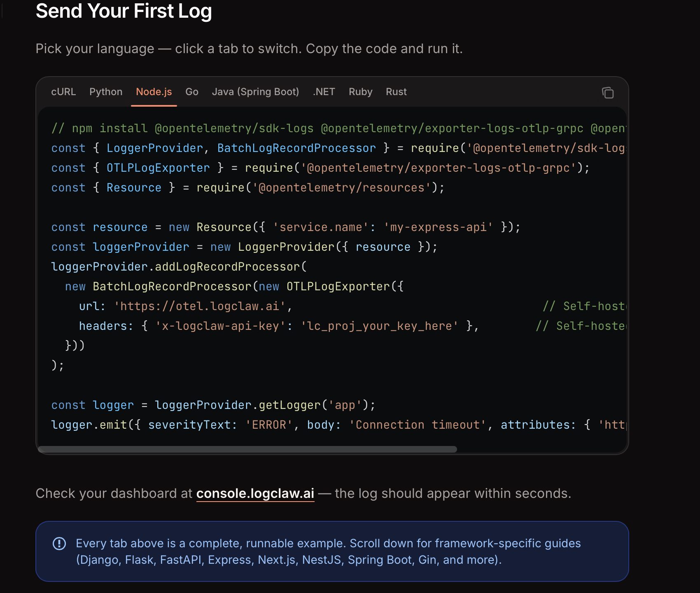Select the Rust tab
The image size is (700, 593).
[x=396, y=92]
